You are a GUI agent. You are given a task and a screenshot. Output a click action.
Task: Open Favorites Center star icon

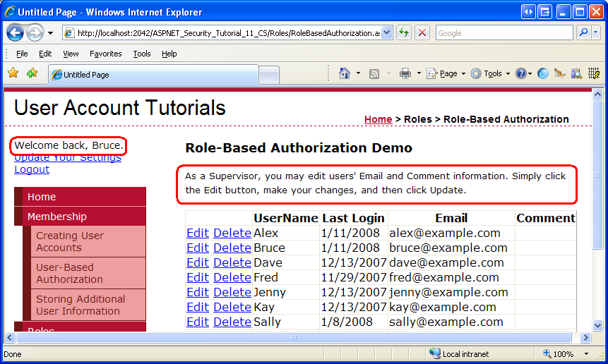coord(13,73)
